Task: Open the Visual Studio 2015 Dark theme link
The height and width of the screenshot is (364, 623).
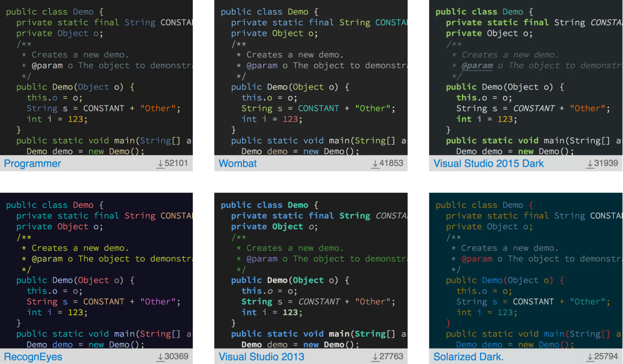Action: point(488,164)
